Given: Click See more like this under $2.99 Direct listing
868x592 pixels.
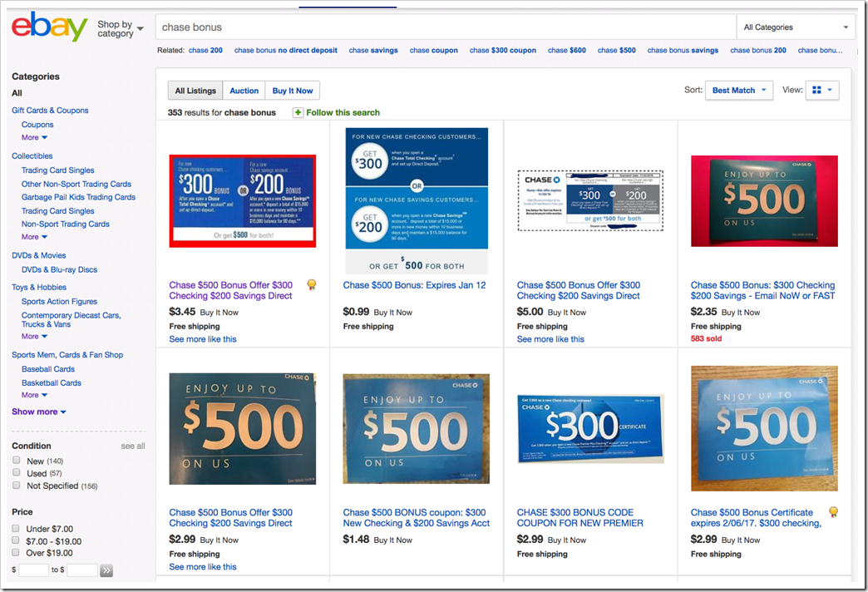Looking at the screenshot, I should pos(203,566).
